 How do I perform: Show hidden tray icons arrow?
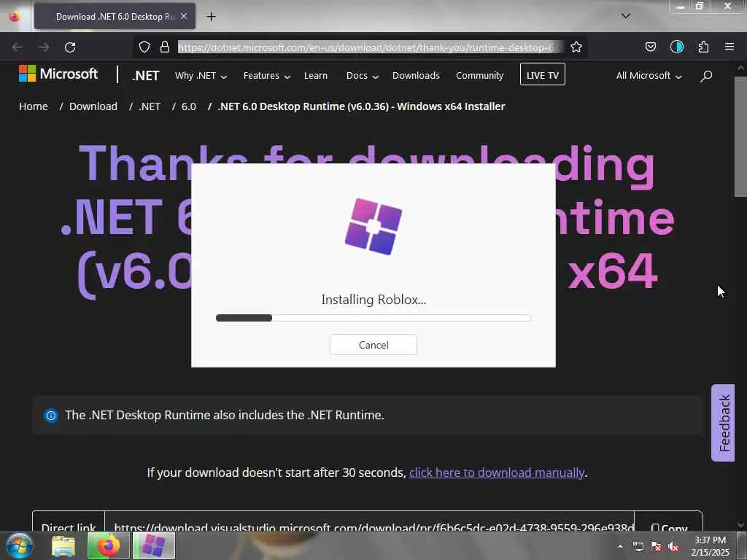620,546
